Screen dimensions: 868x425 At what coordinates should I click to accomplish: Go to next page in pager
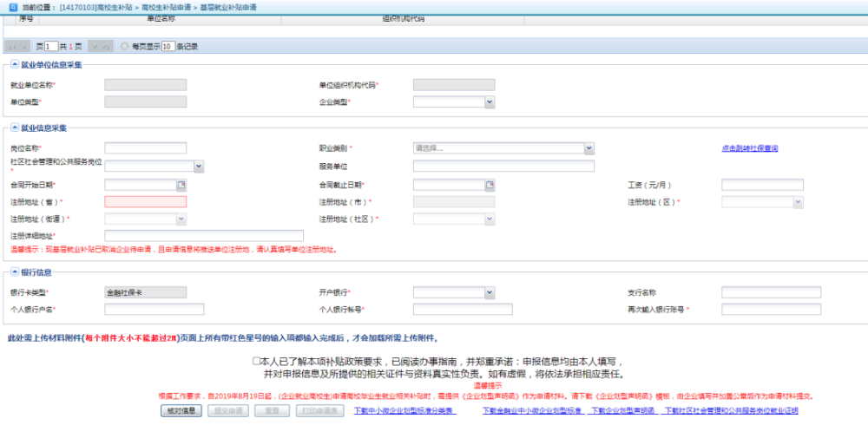click(x=95, y=47)
